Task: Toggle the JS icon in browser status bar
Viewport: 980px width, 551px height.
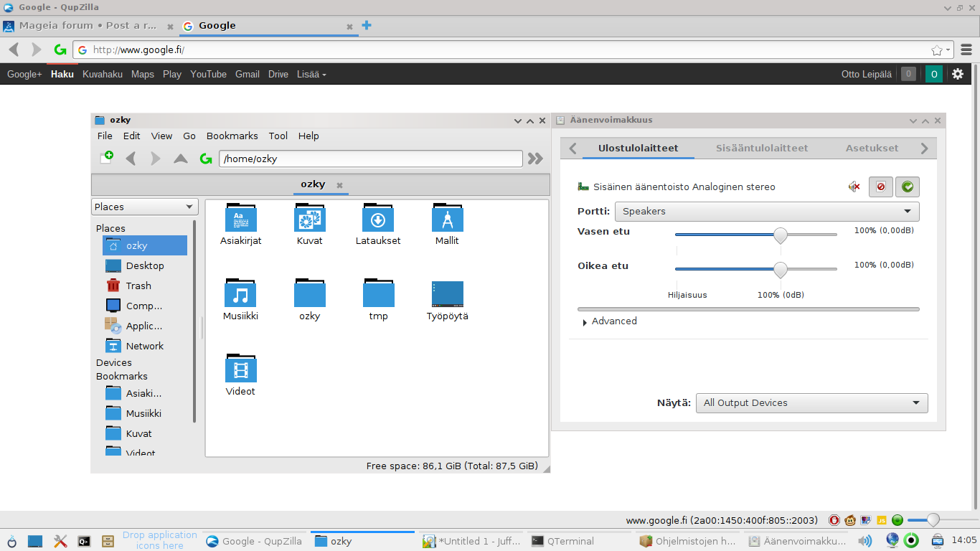Action: [882, 520]
